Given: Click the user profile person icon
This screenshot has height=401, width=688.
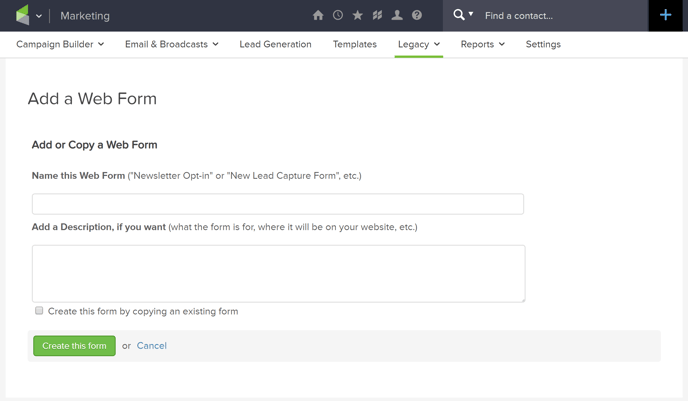Looking at the screenshot, I should point(397,15).
